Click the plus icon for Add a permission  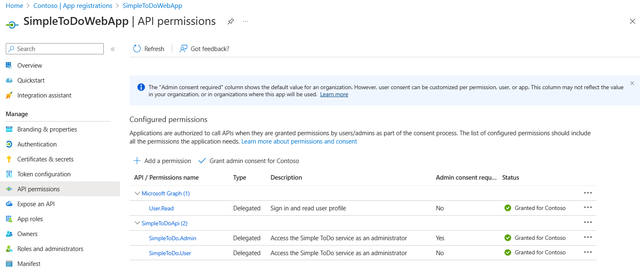[x=137, y=161]
